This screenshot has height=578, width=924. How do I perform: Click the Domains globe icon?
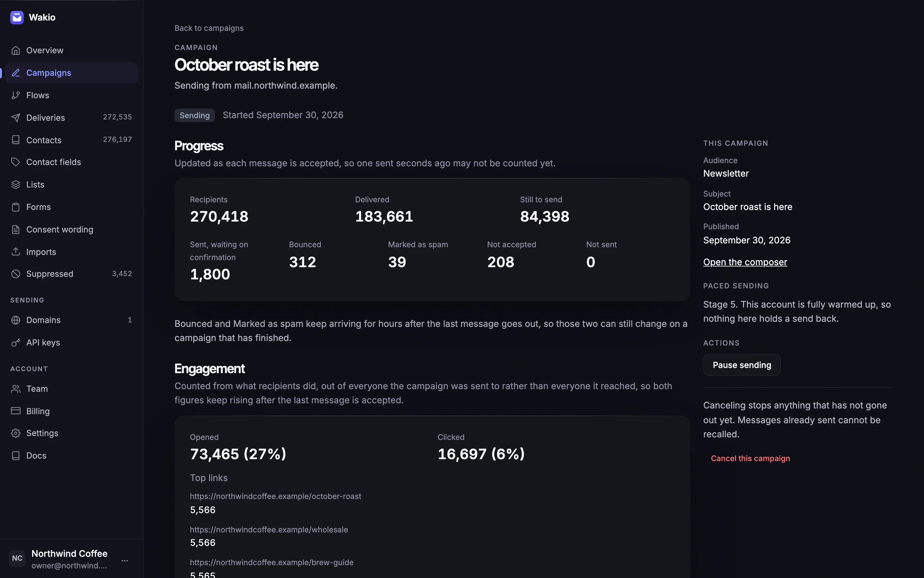(x=16, y=320)
